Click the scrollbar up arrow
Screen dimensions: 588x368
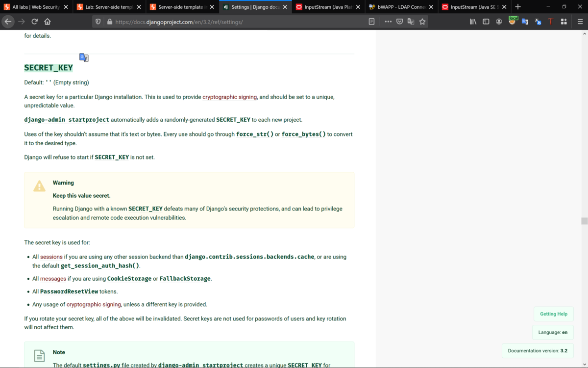[584, 34]
